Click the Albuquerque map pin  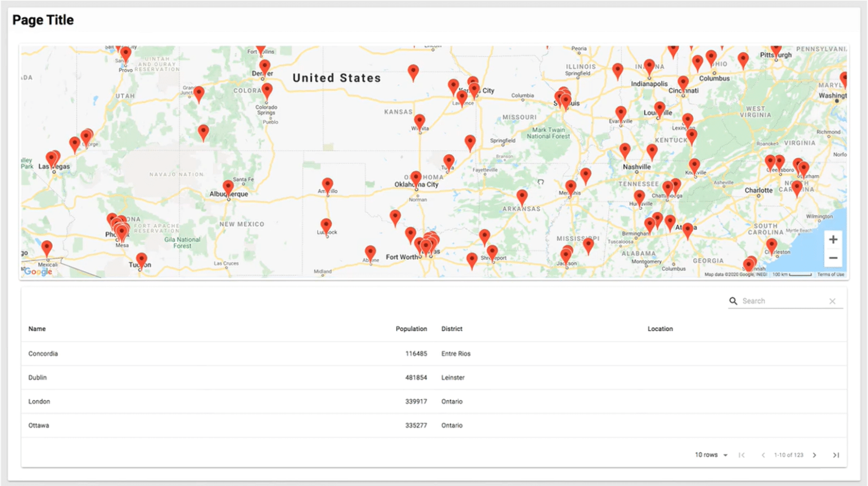click(x=228, y=187)
